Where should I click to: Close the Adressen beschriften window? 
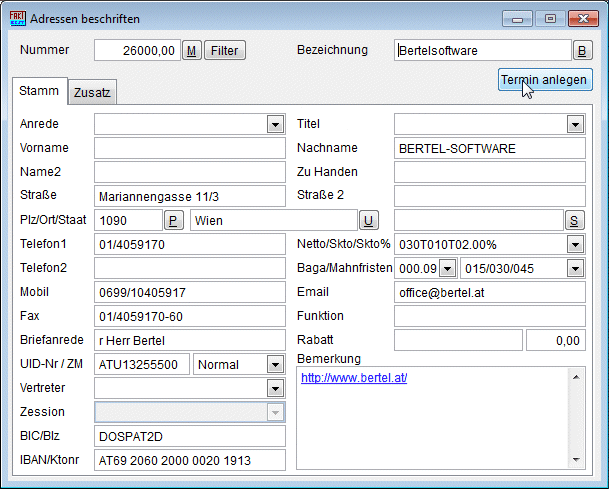coord(583,19)
